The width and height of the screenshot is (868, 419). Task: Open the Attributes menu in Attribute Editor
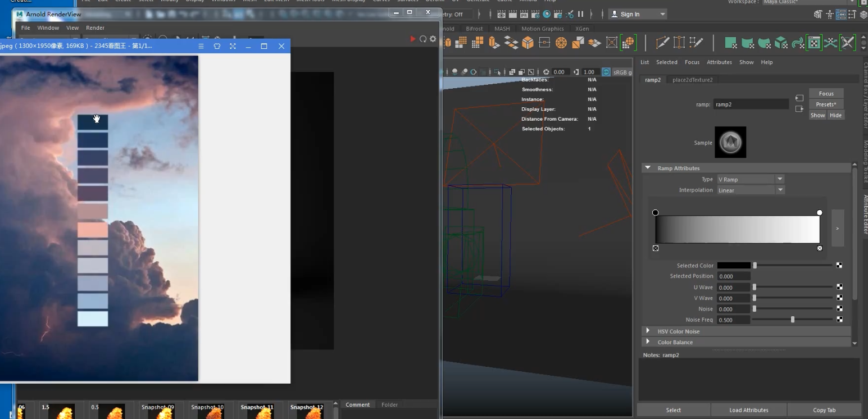point(719,62)
